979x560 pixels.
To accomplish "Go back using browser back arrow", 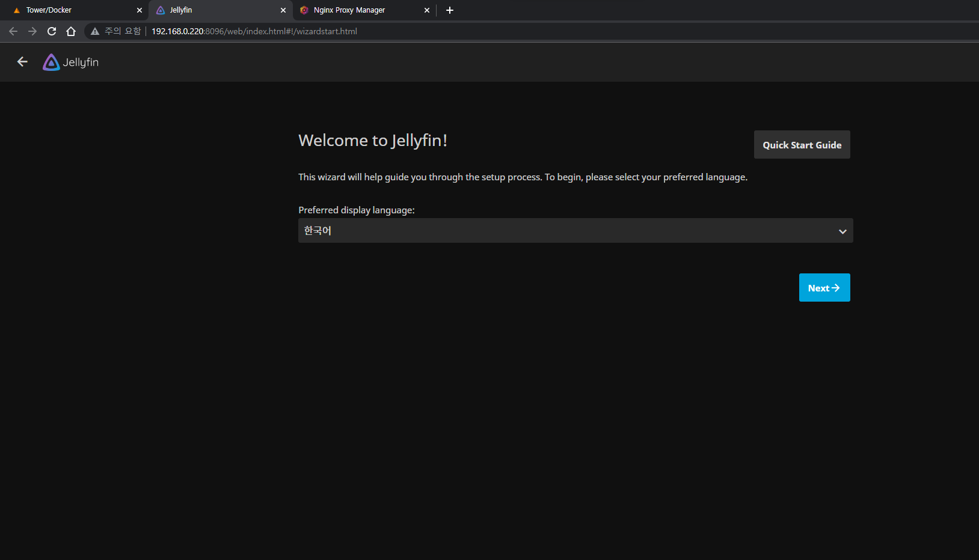I will coord(13,31).
